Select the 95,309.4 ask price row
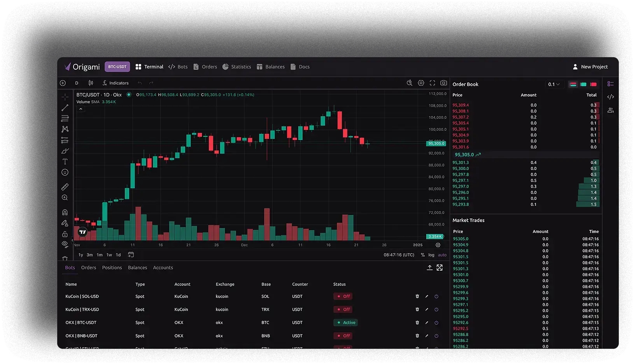This screenshot has width=634, height=364. (526, 105)
